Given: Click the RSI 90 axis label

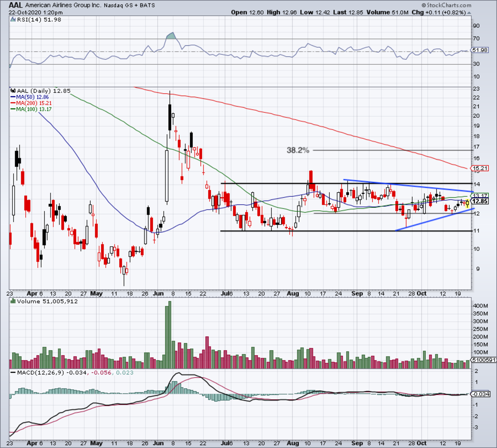Looking at the screenshot, I should [477, 26].
